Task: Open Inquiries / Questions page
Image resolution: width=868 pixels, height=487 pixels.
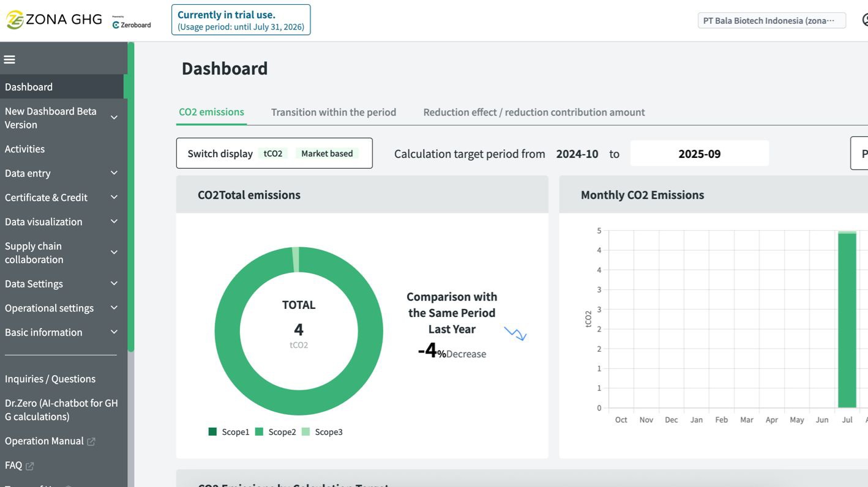Action: click(x=50, y=379)
